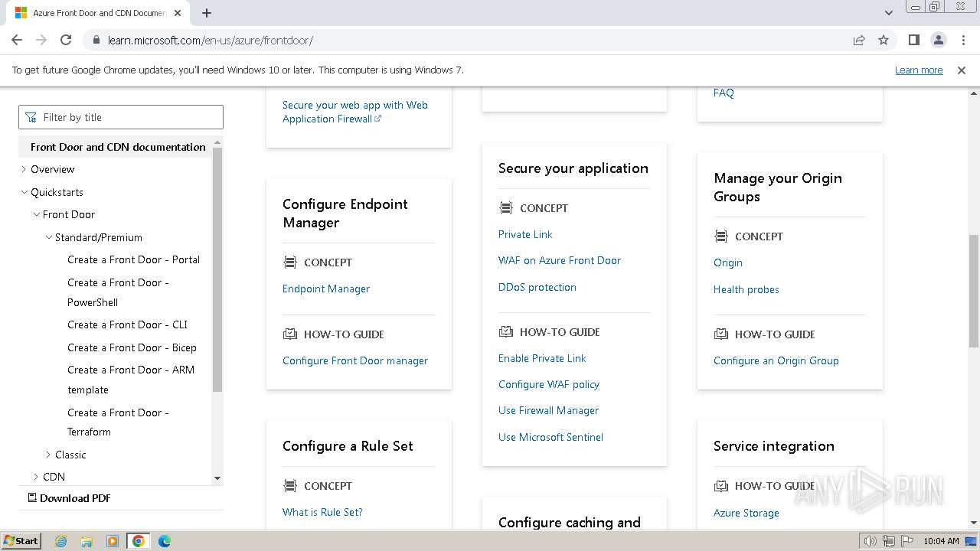Open the Use Microsoft Sentinel link
This screenshot has width=980, height=551.
[550, 437]
